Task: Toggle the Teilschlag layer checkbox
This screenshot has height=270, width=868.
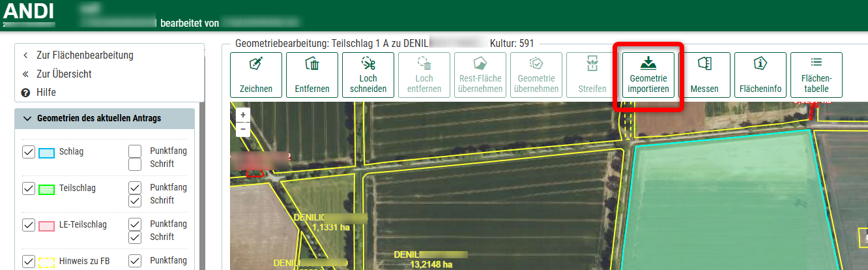Action: (28, 188)
